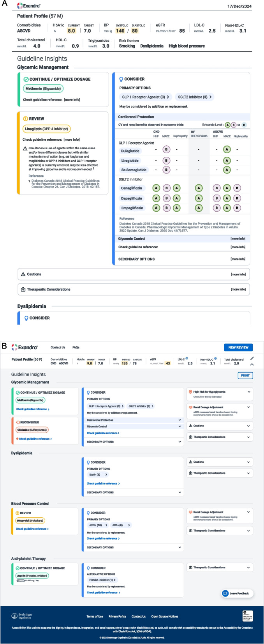Expand GLP 1 Receptor Agonist (3) in panel A
Screen dimensions: 264x644
point(146,97)
